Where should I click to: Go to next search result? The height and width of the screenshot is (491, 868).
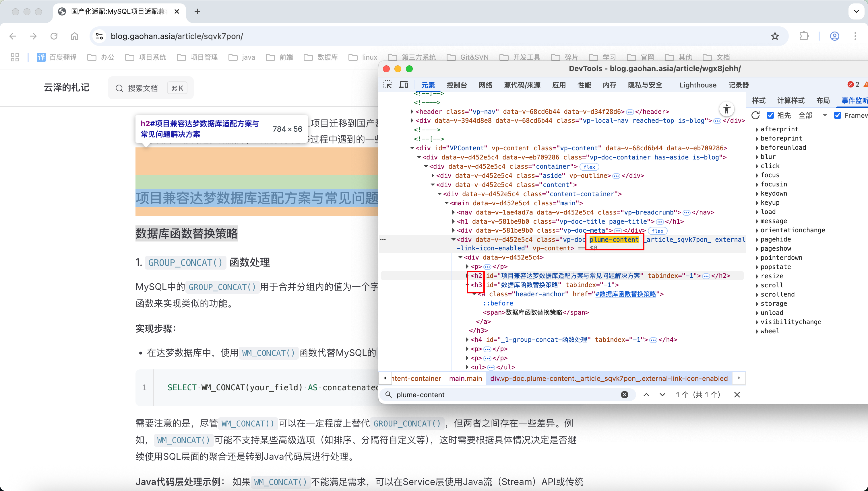click(x=662, y=395)
